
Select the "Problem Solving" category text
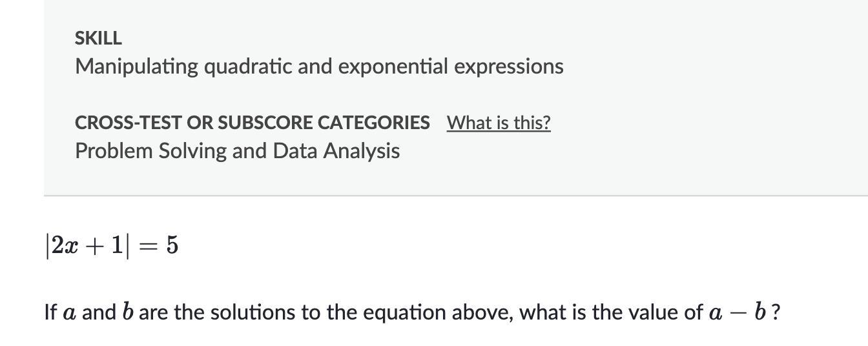pyautogui.click(x=149, y=151)
